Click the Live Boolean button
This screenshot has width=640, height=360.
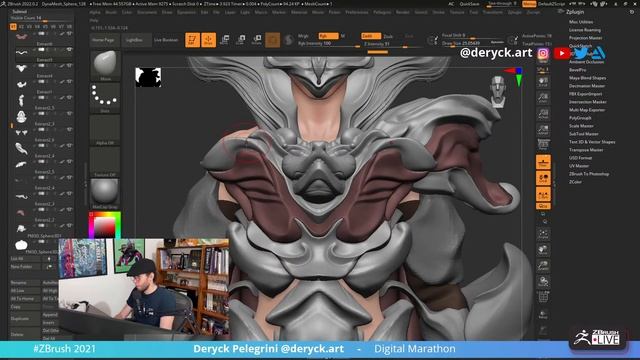[166, 40]
